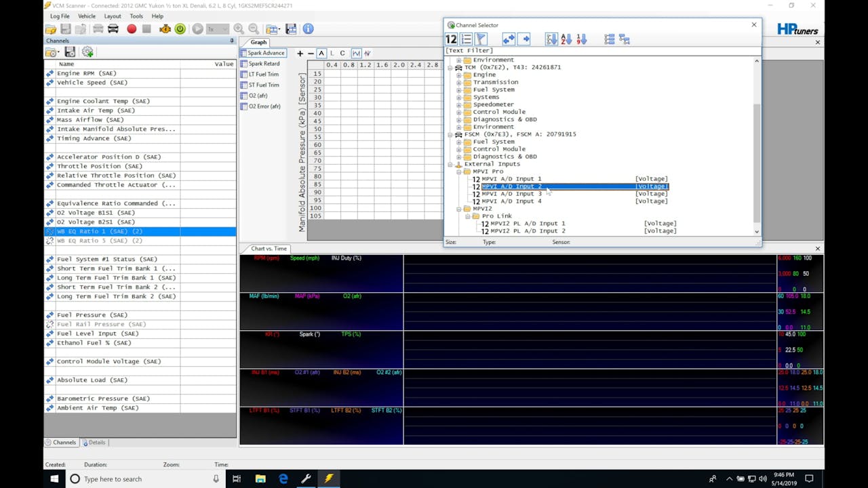Check the WB EQ Ratio 1 channel checkbox
868x488 pixels.
tap(50, 231)
